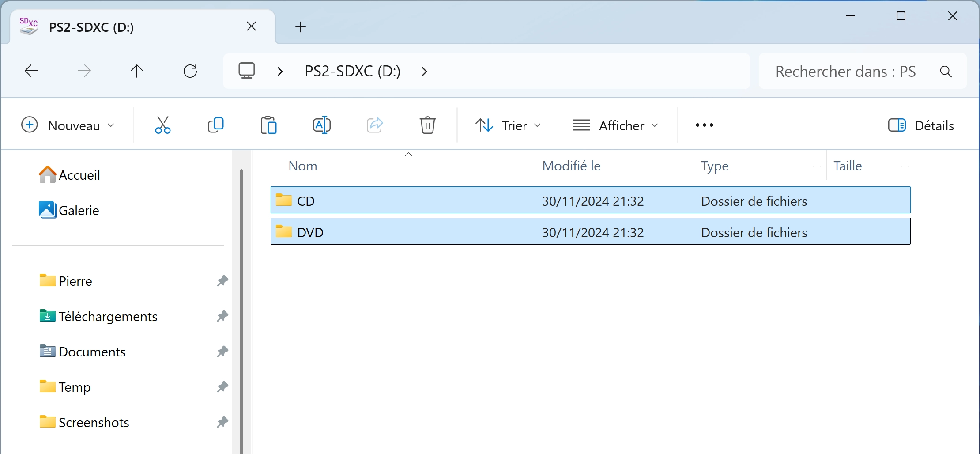Click the Rename icon
Image resolution: width=980 pixels, height=454 pixels.
(322, 125)
